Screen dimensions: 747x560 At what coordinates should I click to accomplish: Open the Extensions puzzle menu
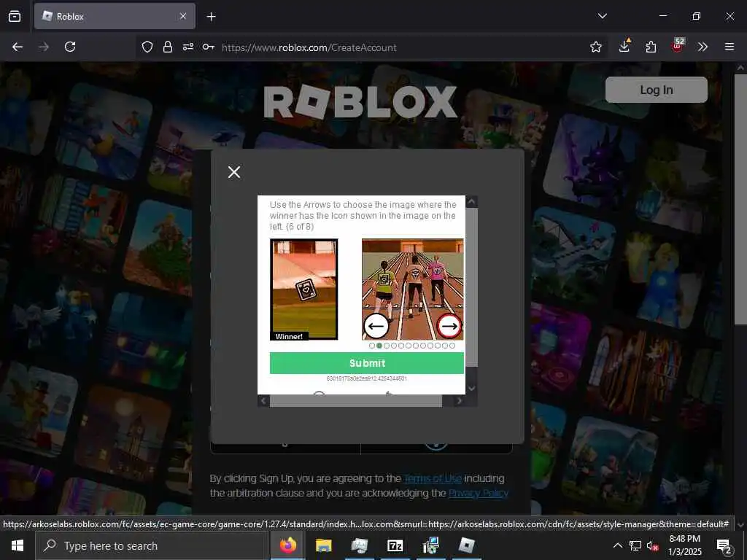(651, 47)
